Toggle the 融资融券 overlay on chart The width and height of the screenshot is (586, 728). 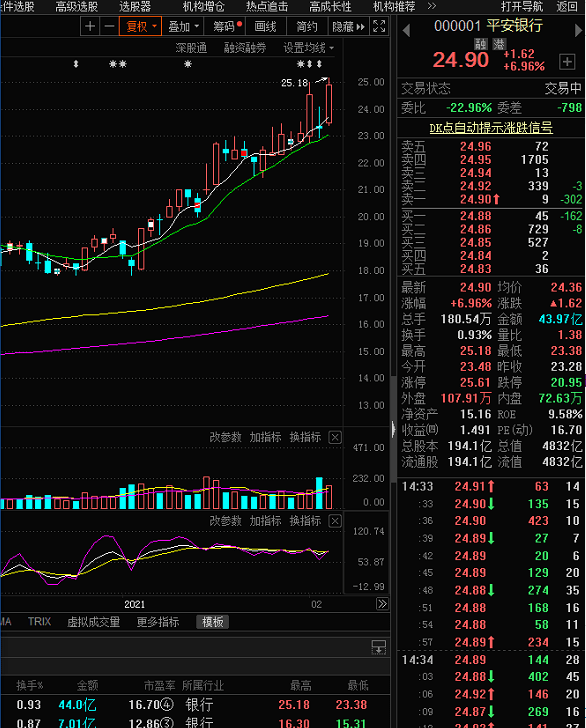coord(245,48)
